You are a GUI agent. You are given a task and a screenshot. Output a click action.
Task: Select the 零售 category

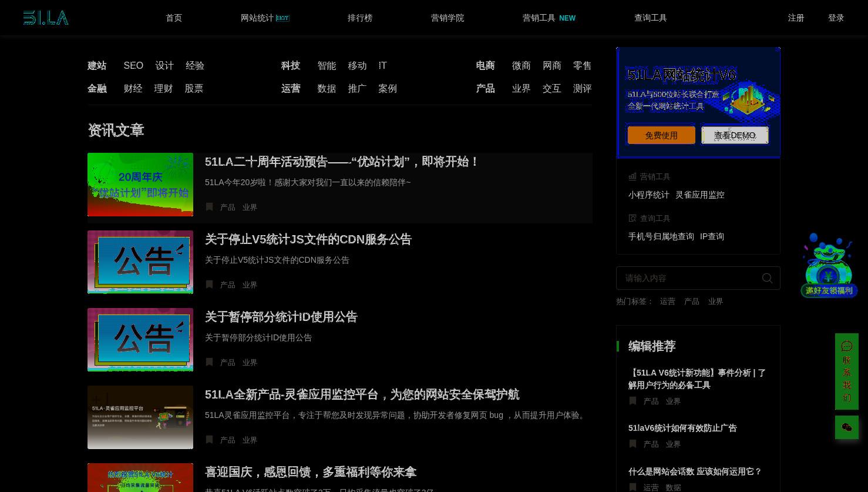click(582, 66)
